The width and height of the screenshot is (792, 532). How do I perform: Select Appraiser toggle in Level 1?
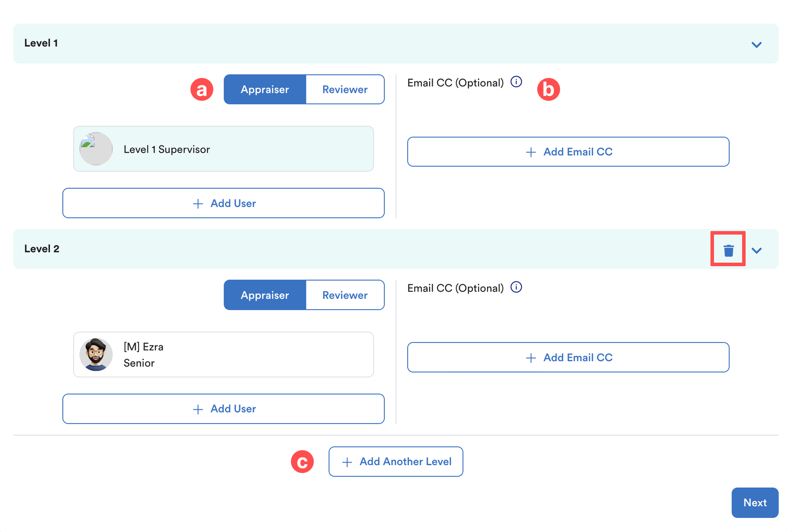pyautogui.click(x=265, y=90)
